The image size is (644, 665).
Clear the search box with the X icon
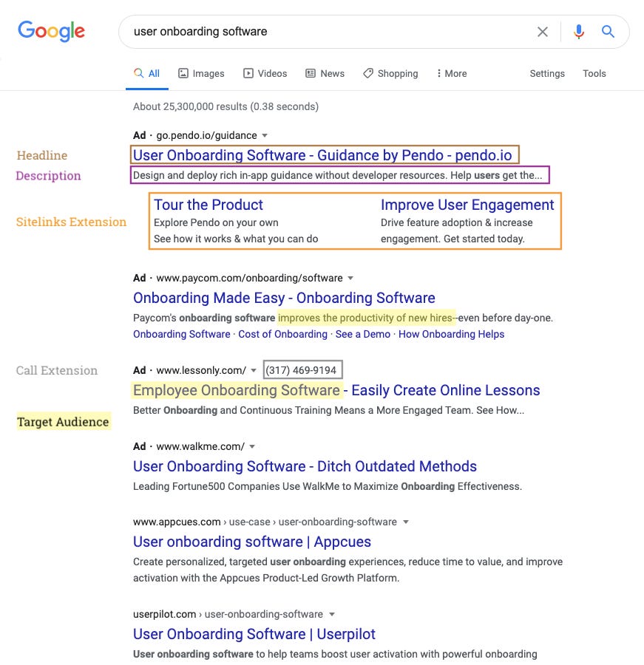(542, 32)
